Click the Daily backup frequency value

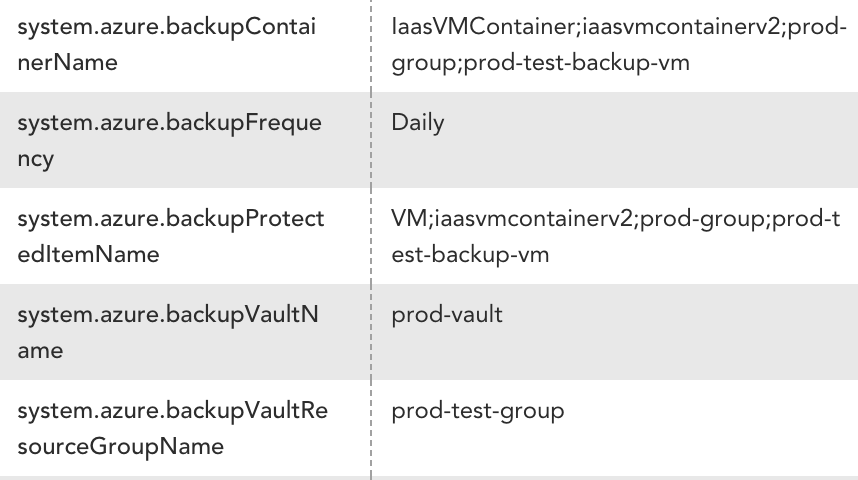tap(418, 123)
